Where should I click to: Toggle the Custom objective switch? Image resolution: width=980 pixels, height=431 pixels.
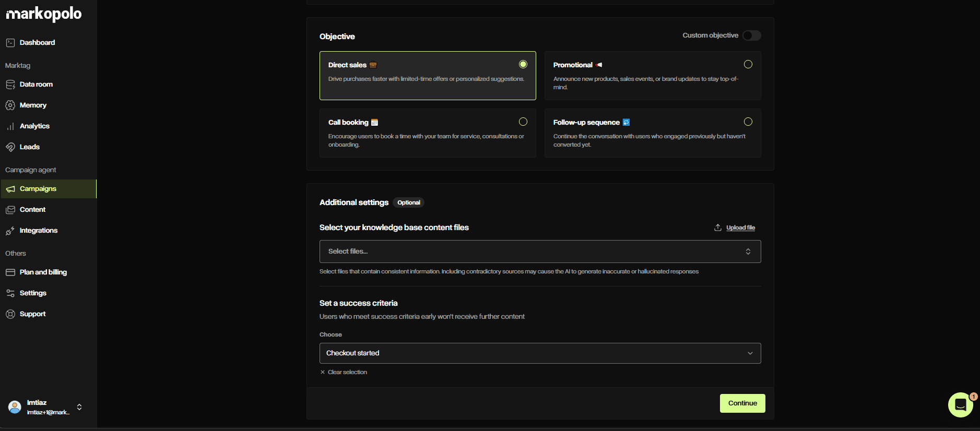tap(752, 35)
